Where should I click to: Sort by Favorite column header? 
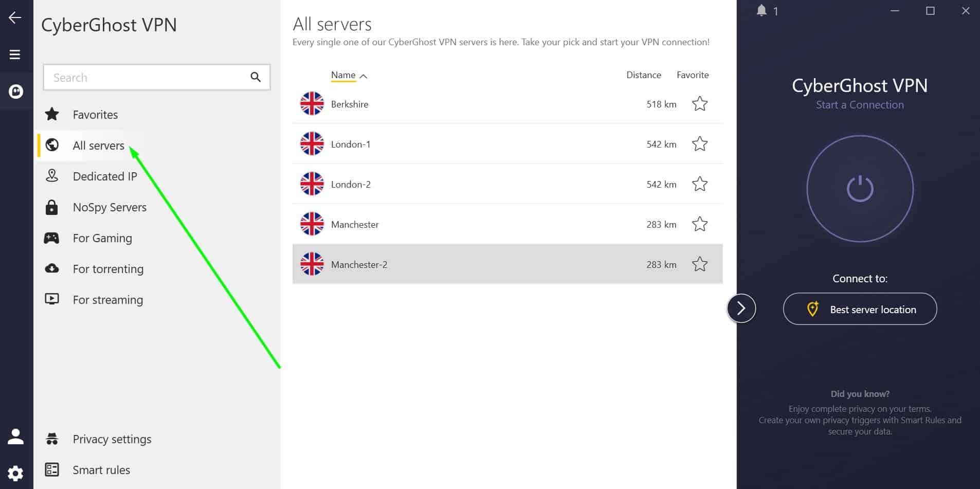(x=693, y=75)
